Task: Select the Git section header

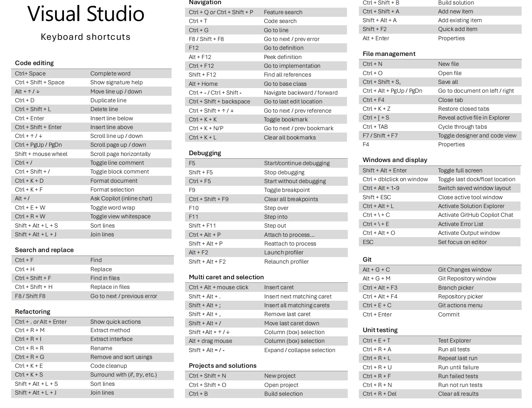Action: tap(367, 259)
